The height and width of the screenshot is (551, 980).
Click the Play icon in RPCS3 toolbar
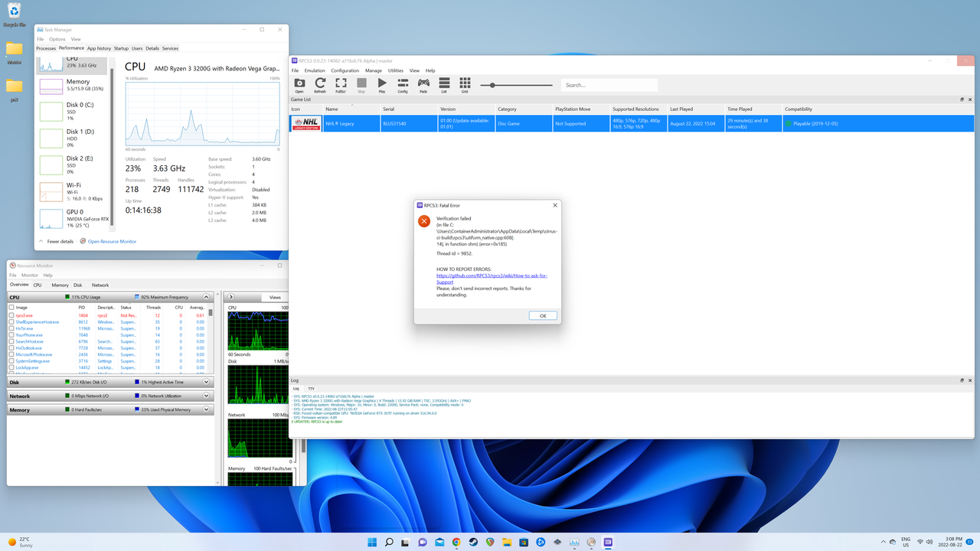pos(382,83)
